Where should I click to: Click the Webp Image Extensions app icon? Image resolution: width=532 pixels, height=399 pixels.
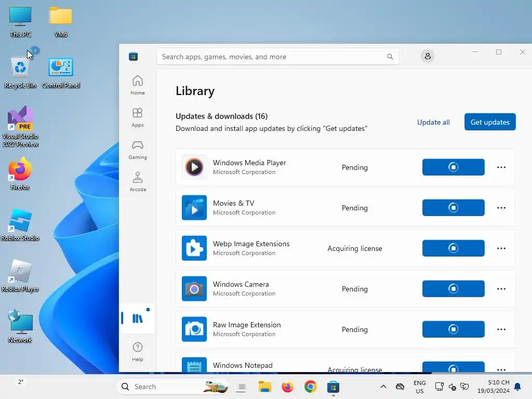194,248
